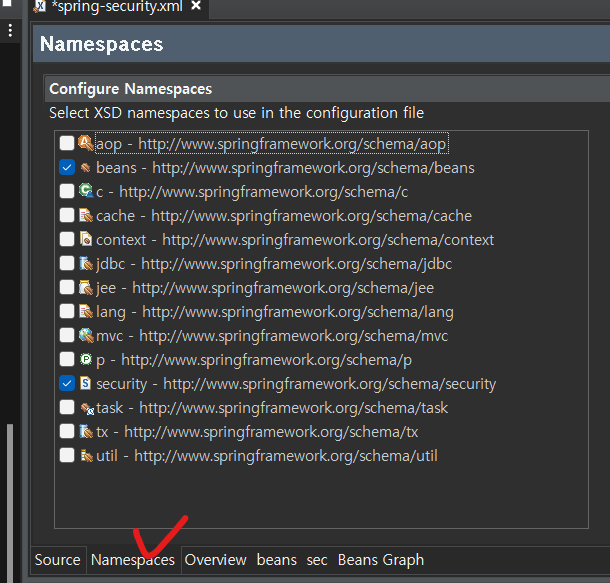Screen dimensions: 610x583
Task: Select the lang schema URL row
Action: coord(275,312)
